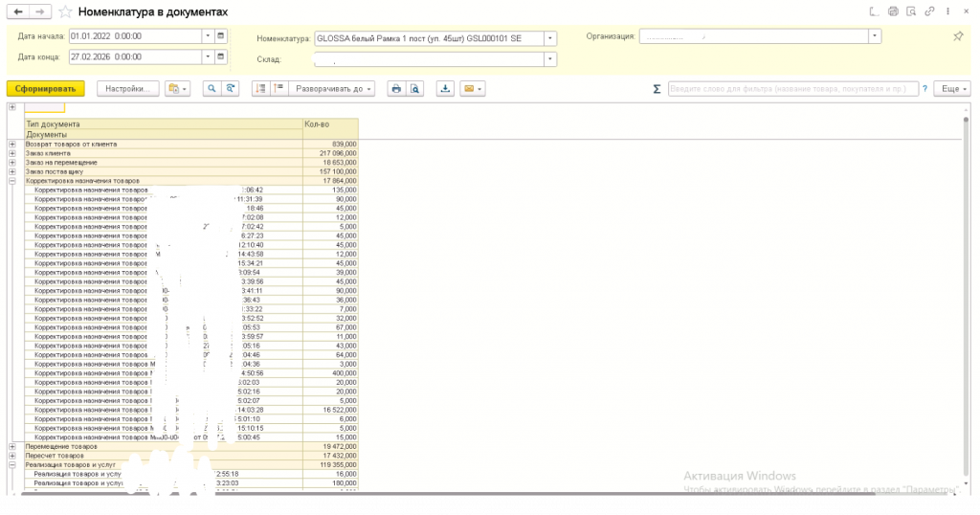Click the magnifier Find icon in toolbar
Screen dimensions: 980x515
click(x=211, y=88)
